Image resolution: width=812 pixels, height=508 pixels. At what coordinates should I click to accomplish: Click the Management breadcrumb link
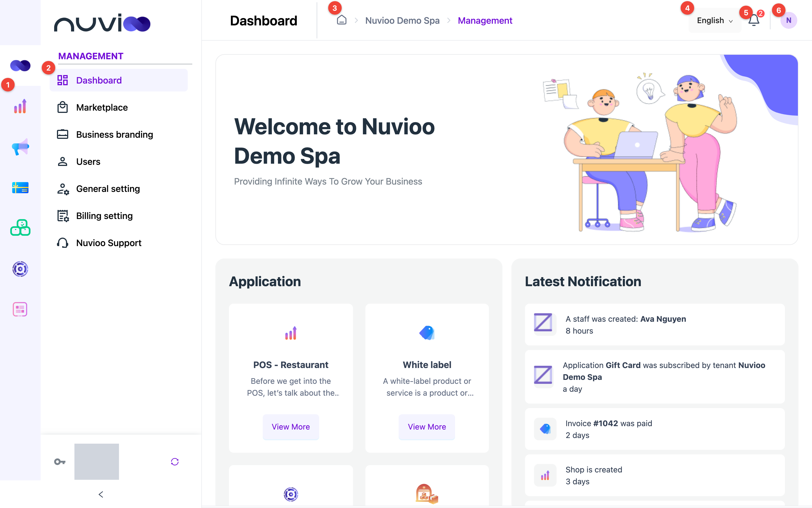click(485, 21)
